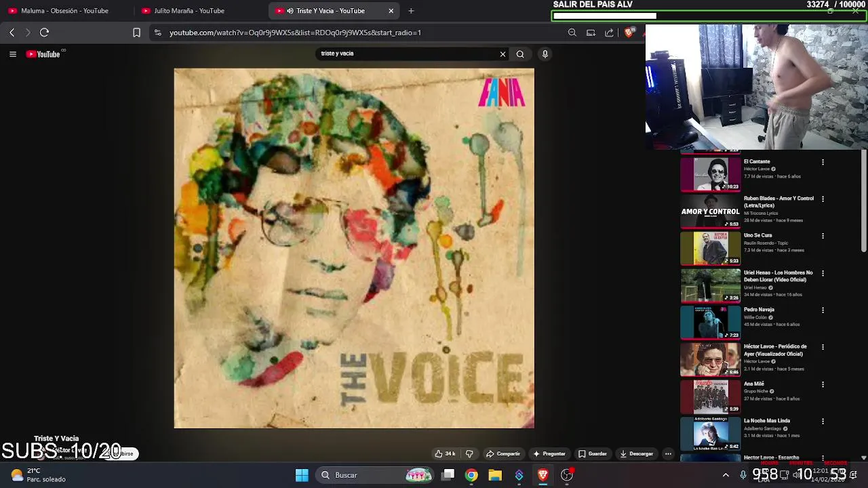Open the 'La Noche Mas Linda' title
Image resolution: width=868 pixels, height=488 pixels.
pos(767,421)
